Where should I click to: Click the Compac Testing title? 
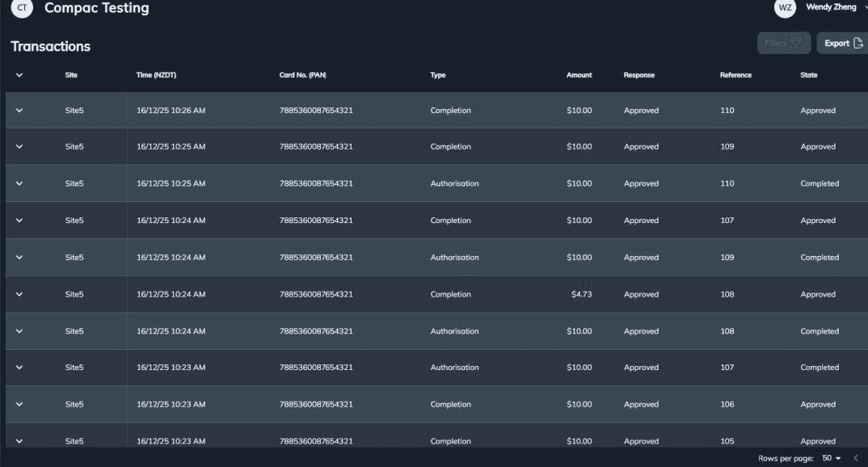97,8
